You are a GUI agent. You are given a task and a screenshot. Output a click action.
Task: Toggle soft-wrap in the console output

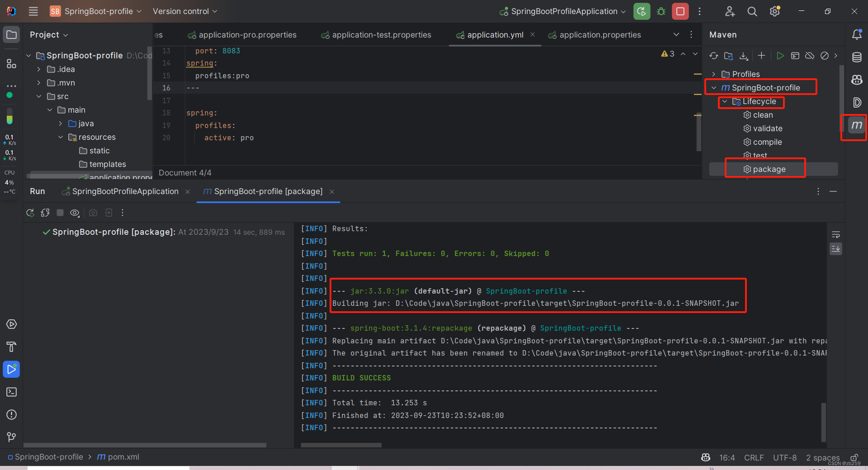click(x=835, y=234)
